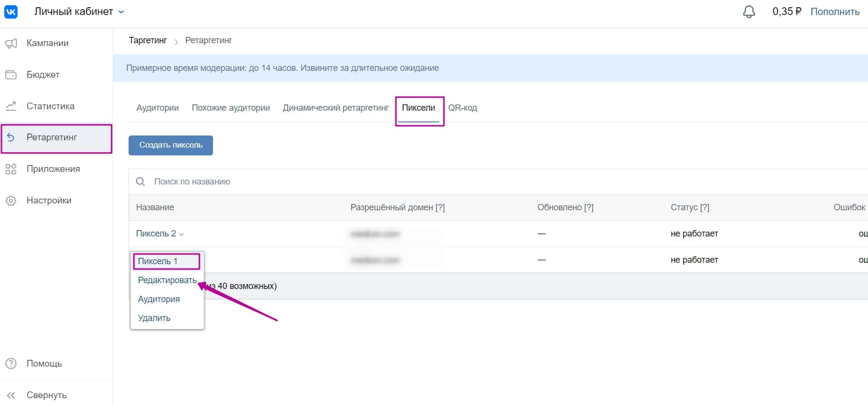Image resolution: width=868 pixels, height=405 pixels.
Task: Click the VK logo icon
Action: click(11, 11)
